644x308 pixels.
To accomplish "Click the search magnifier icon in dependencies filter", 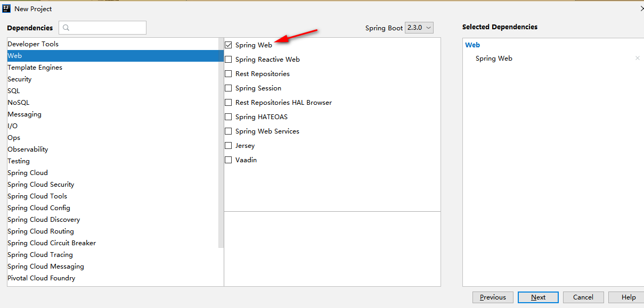I will pos(67,28).
